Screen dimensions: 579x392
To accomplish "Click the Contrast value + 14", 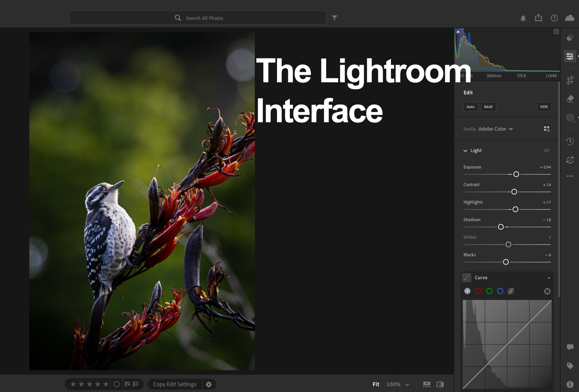I will pos(547,185).
